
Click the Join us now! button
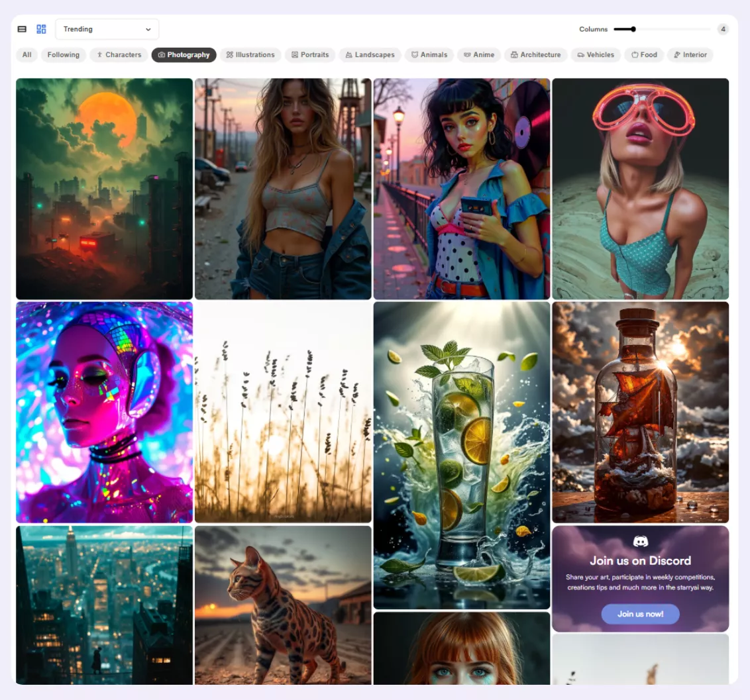click(x=641, y=614)
